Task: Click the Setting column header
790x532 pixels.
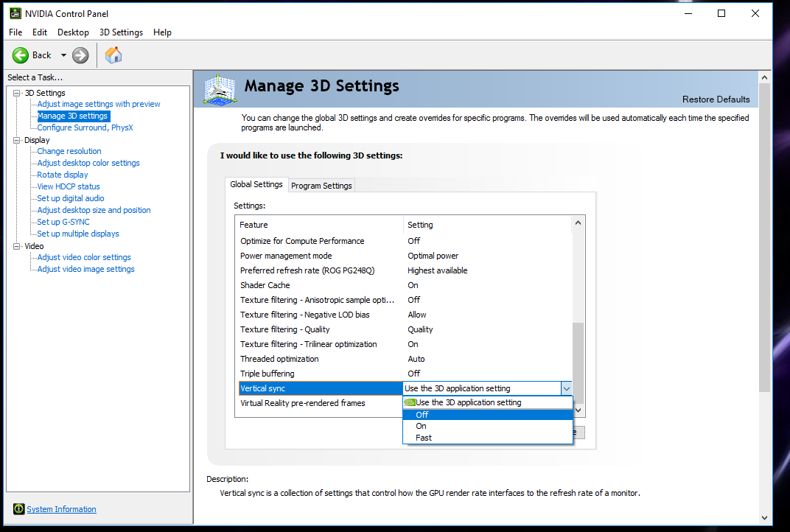Action: pyautogui.click(x=488, y=225)
